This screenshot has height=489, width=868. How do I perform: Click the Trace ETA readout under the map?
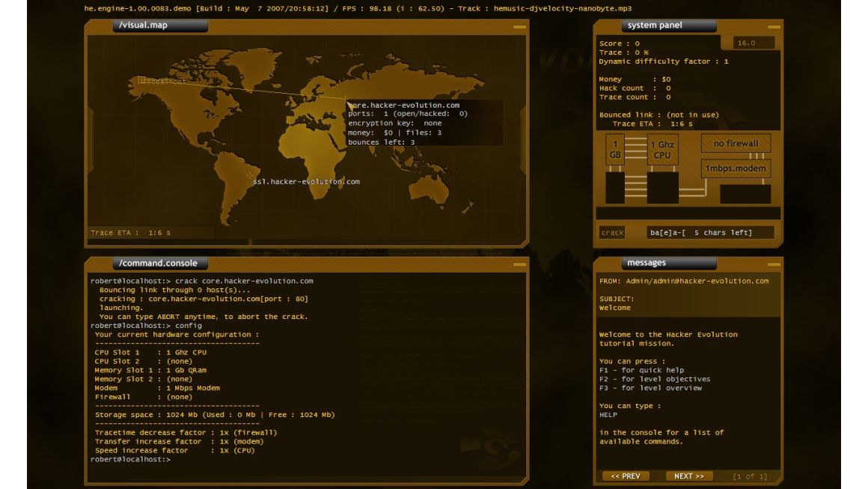pyautogui.click(x=131, y=233)
